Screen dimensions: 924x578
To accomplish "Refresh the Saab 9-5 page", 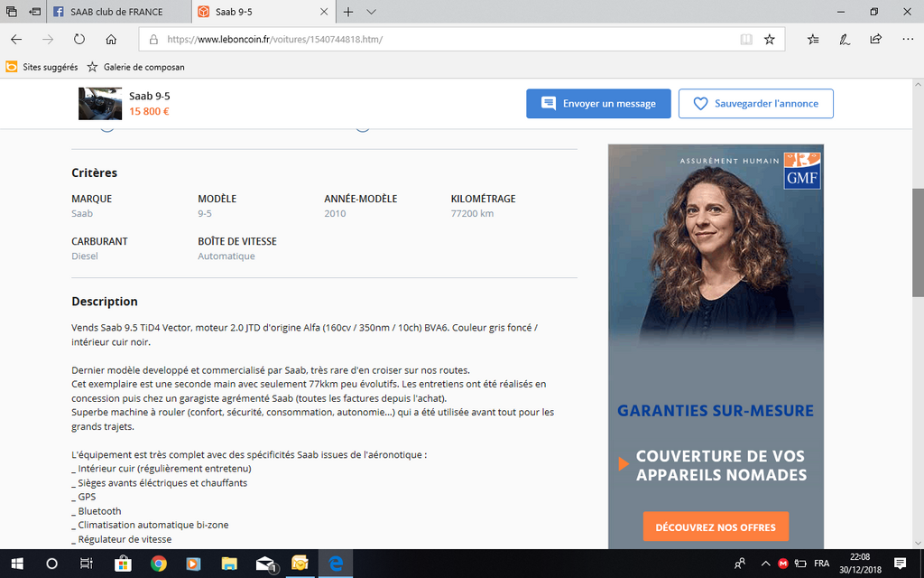I will [x=79, y=40].
